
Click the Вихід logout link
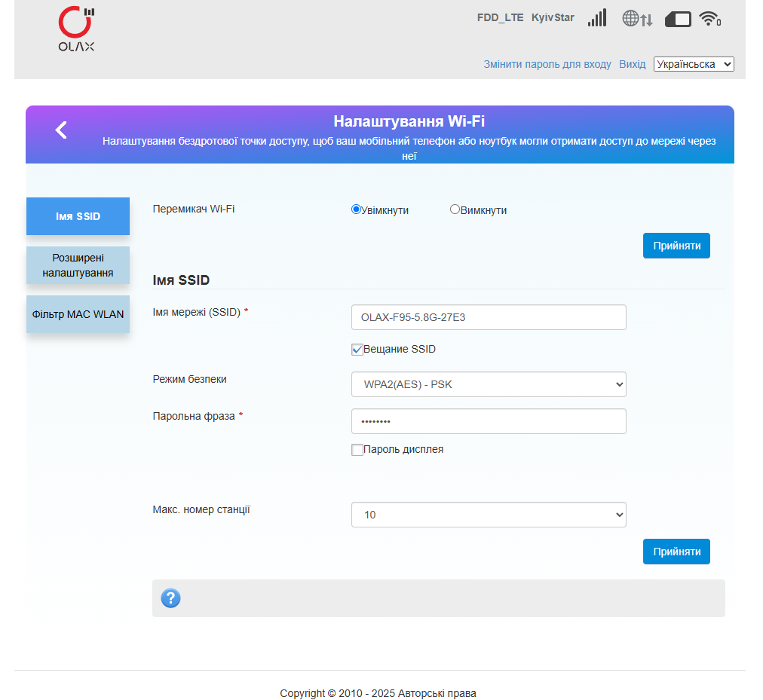tap(632, 64)
